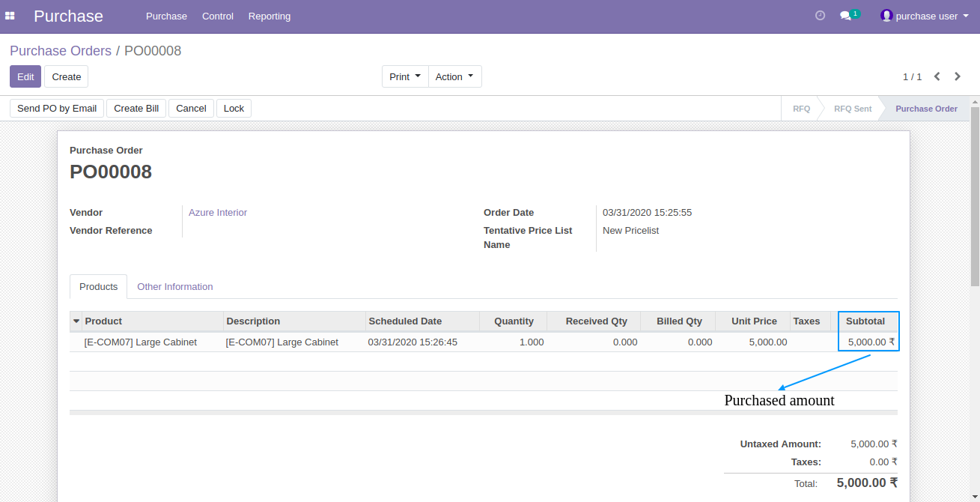Open the Print dropdown
The height and width of the screenshot is (502, 980).
(x=405, y=76)
